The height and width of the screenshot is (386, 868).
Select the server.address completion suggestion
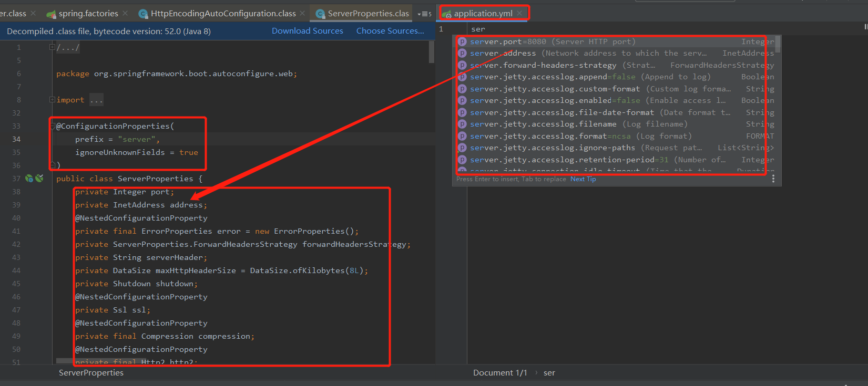pos(615,53)
